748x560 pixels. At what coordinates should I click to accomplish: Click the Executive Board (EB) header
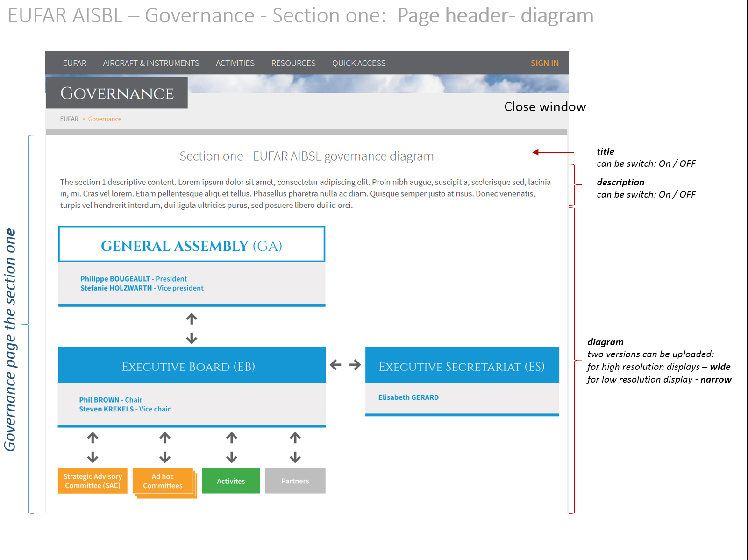pos(192,366)
